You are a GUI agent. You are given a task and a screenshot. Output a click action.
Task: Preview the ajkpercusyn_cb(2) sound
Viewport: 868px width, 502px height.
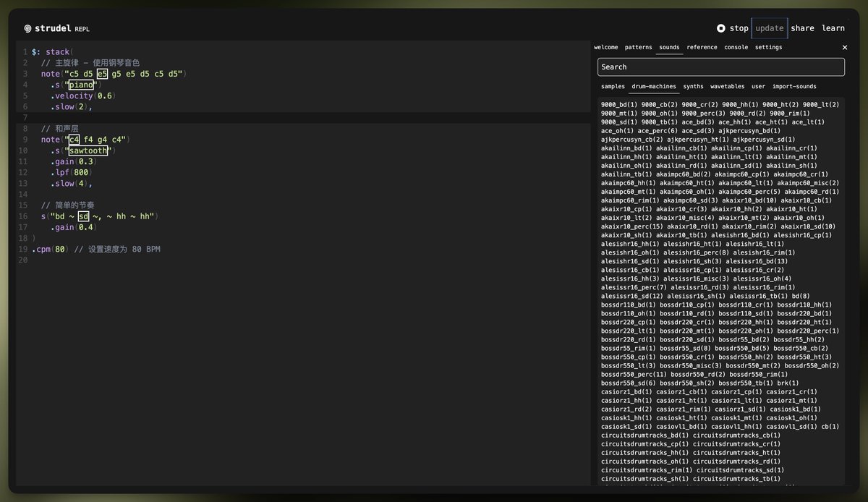pyautogui.click(x=632, y=140)
